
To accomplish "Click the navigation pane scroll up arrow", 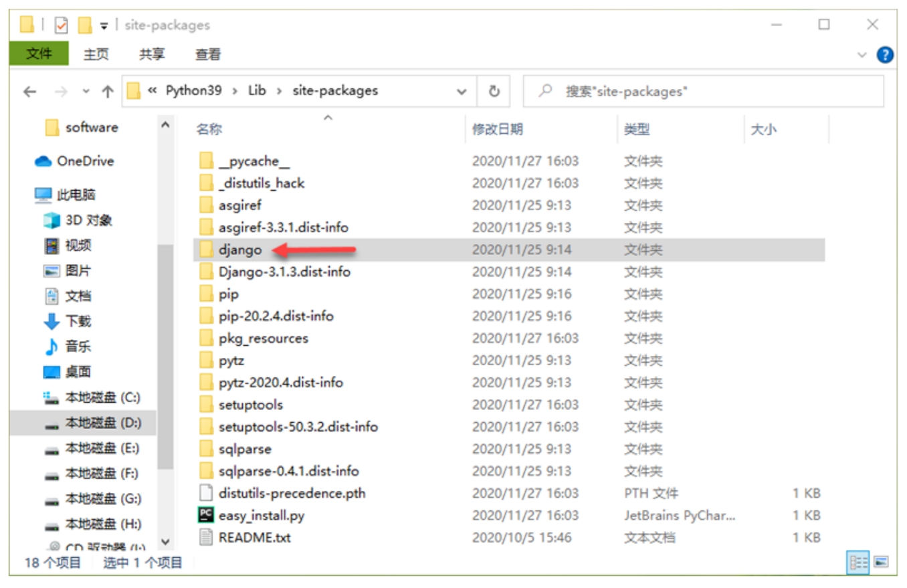I will pos(165,124).
